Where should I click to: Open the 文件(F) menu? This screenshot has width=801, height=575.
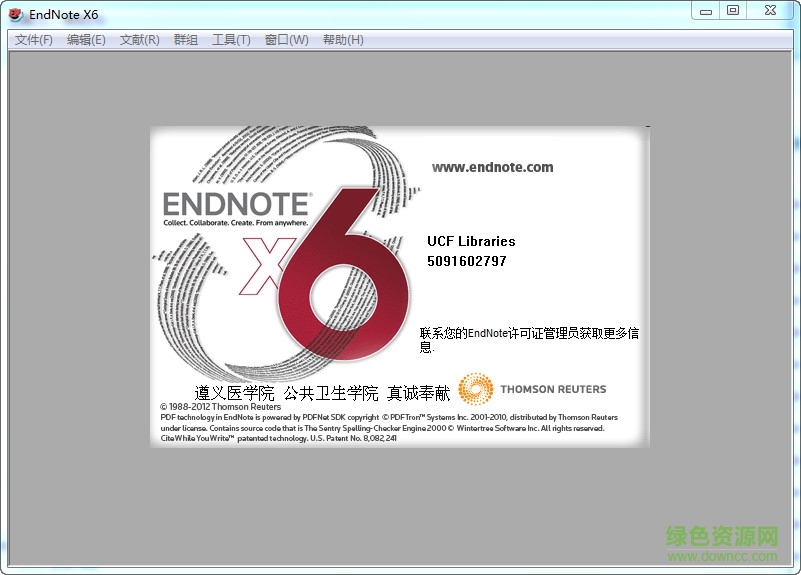click(34, 40)
